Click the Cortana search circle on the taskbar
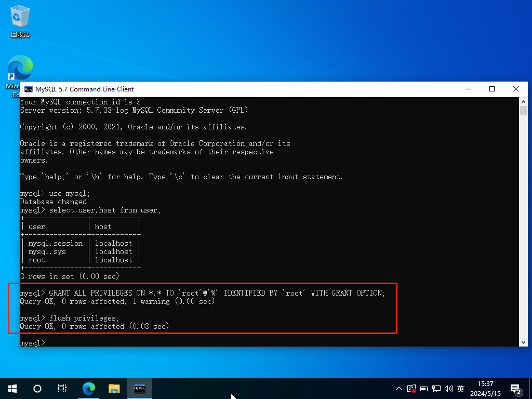532x399 pixels. pos(37,388)
